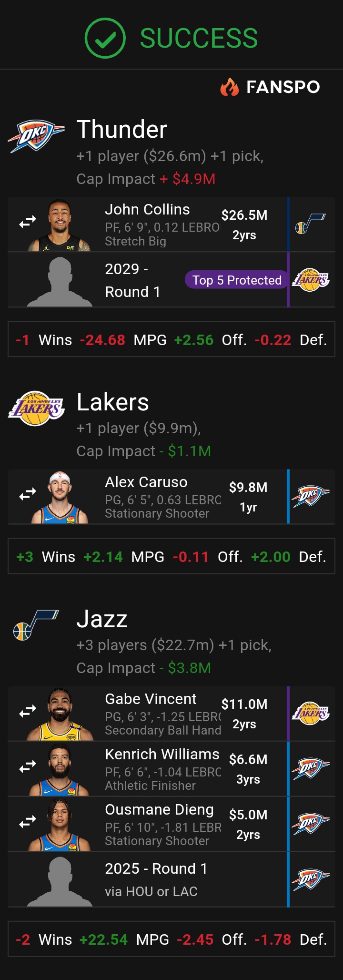343x980 pixels.
Task: Click swap arrows icon beside Gabe Vincent
Action: click(28, 712)
